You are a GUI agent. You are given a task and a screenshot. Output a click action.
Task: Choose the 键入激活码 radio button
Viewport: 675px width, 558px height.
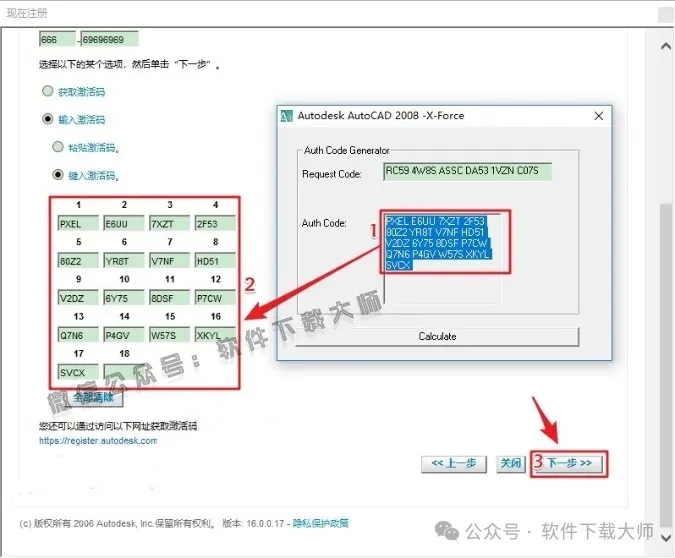coord(58,175)
